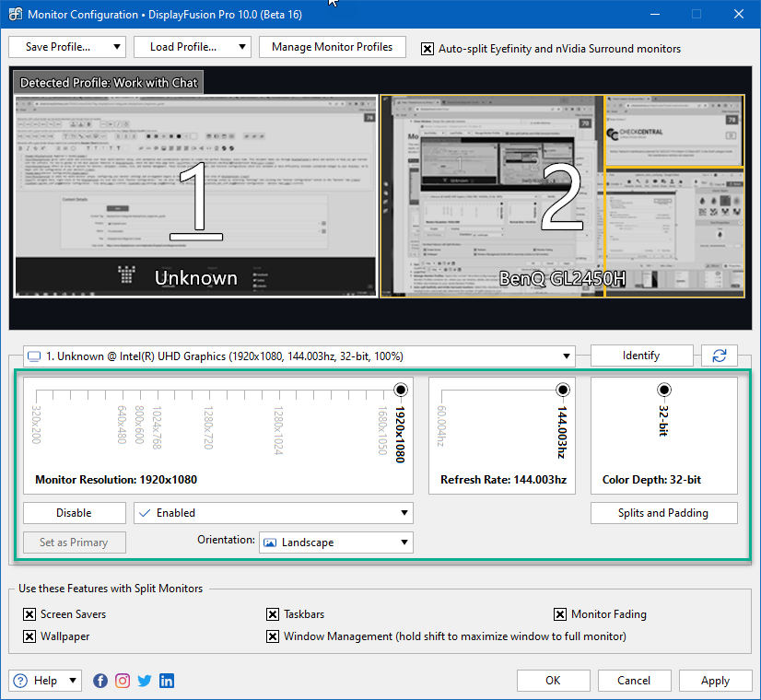This screenshot has width=761, height=700.
Task: Uncheck the Wallpaper checkbox
Action: pyautogui.click(x=29, y=636)
